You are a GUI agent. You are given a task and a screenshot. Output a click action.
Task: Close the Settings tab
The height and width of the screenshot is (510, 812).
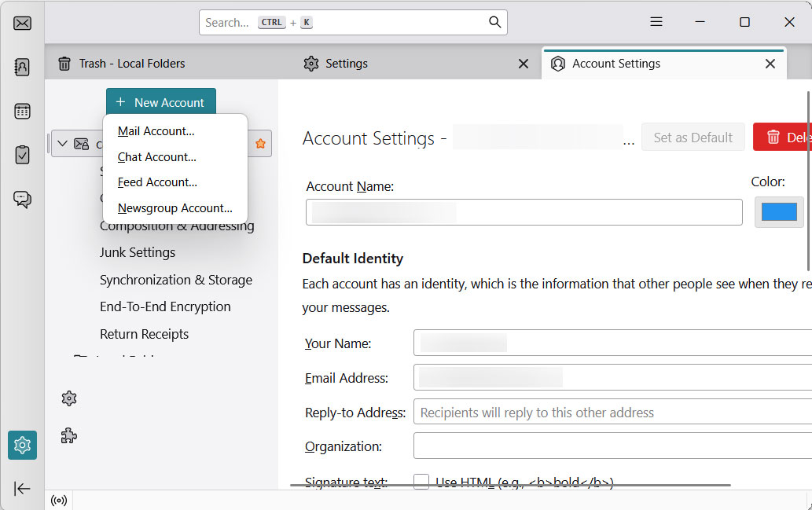[524, 64]
